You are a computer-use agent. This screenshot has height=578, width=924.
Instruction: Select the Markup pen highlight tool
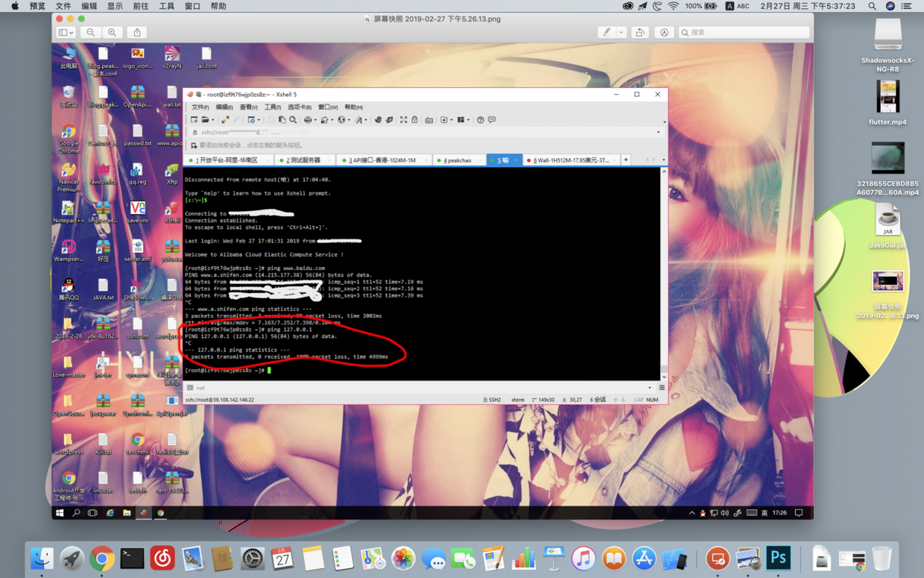pyautogui.click(x=607, y=32)
